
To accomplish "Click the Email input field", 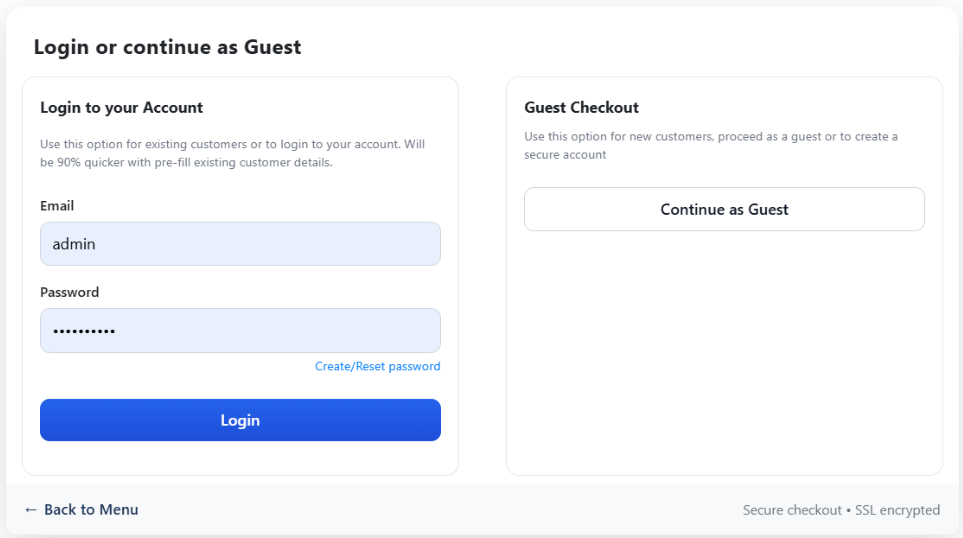I will 240,244.
